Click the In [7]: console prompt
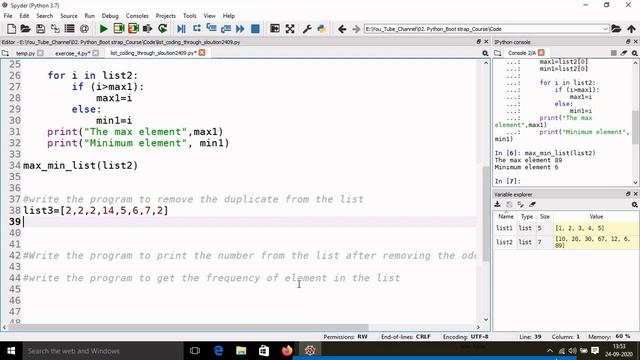Viewport: 640px width, 360px height. point(507,181)
